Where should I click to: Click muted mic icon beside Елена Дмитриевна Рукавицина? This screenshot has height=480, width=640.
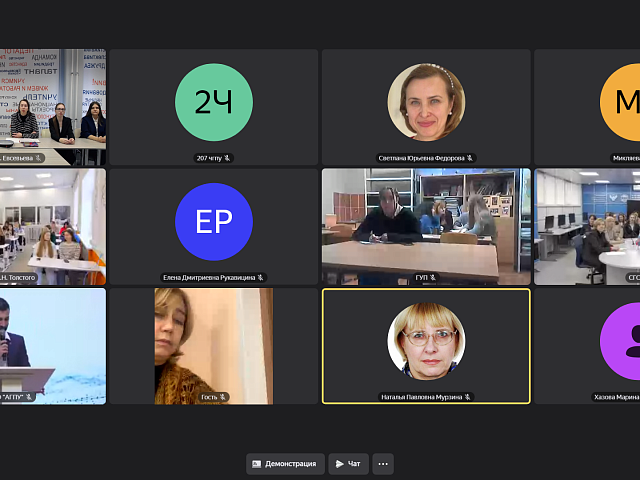click(261, 278)
